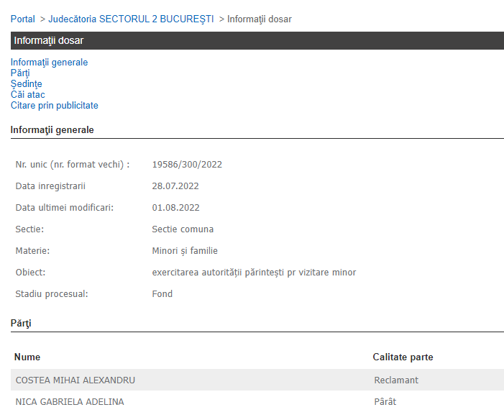Click the Fond procedural stage value
This screenshot has height=420, width=504.
[x=162, y=294]
